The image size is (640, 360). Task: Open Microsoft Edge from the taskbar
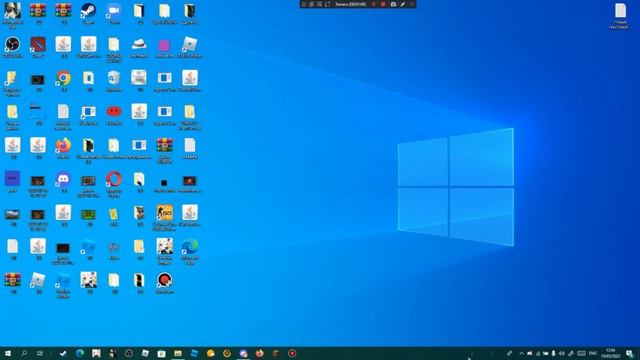point(80,353)
